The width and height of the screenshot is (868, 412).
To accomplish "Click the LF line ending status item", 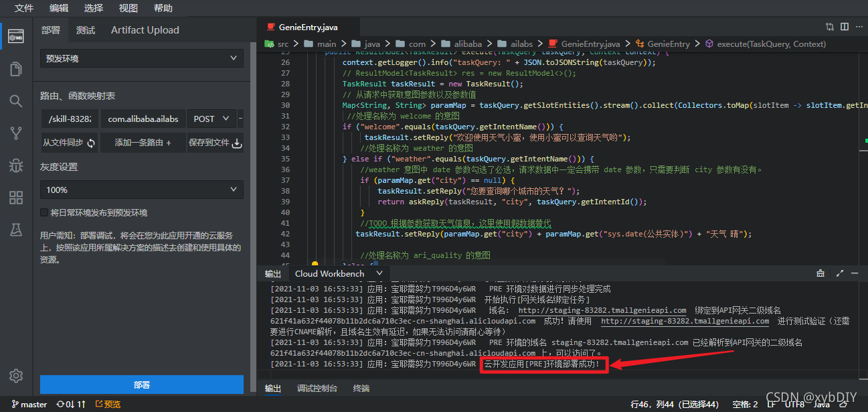I will tap(772, 404).
